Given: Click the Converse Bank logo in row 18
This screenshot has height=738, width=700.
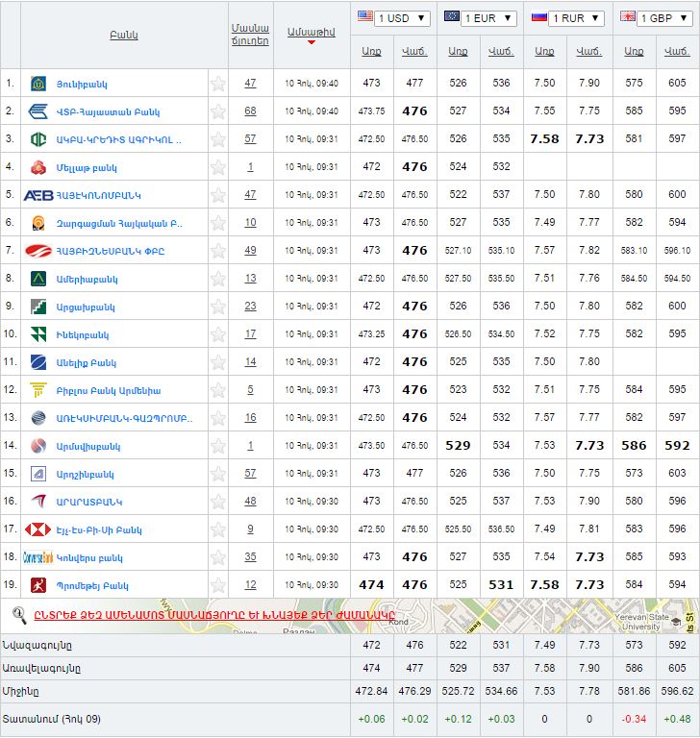Looking at the screenshot, I should click(x=38, y=557).
